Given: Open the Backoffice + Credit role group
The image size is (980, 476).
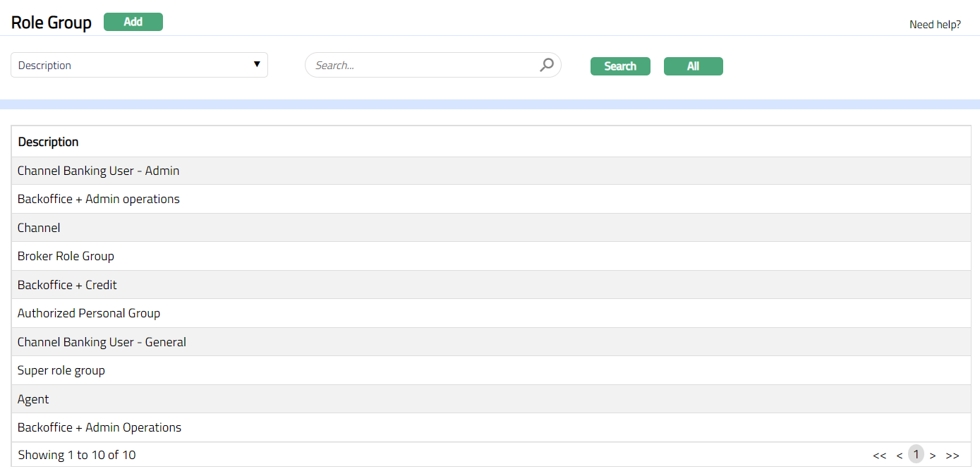Looking at the screenshot, I should point(67,285).
